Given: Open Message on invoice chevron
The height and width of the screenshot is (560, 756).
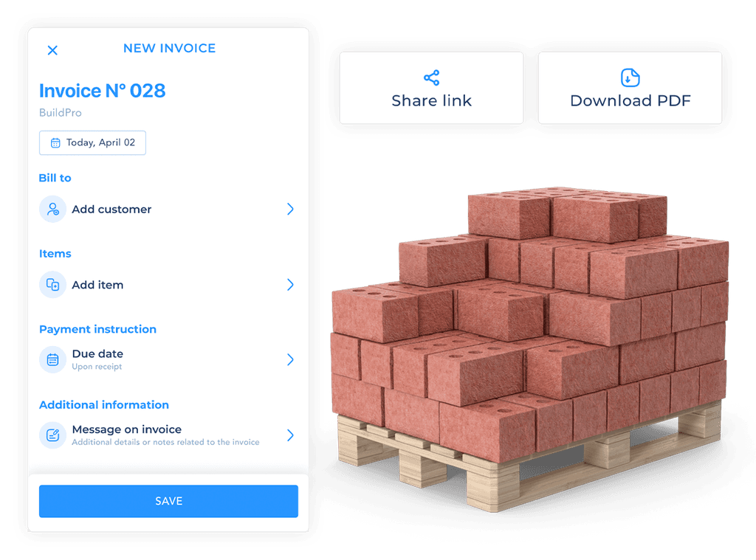Looking at the screenshot, I should (x=290, y=435).
